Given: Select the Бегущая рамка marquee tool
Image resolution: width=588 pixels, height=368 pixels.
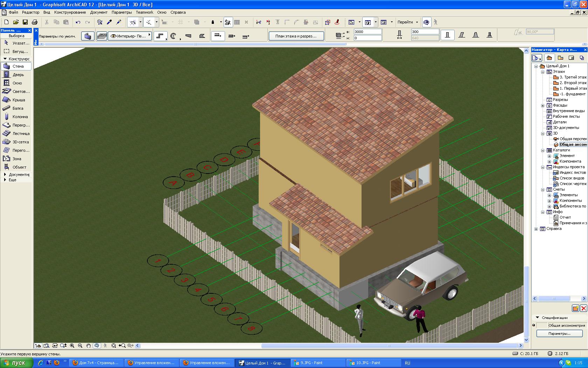Looking at the screenshot, I should pos(16,52).
